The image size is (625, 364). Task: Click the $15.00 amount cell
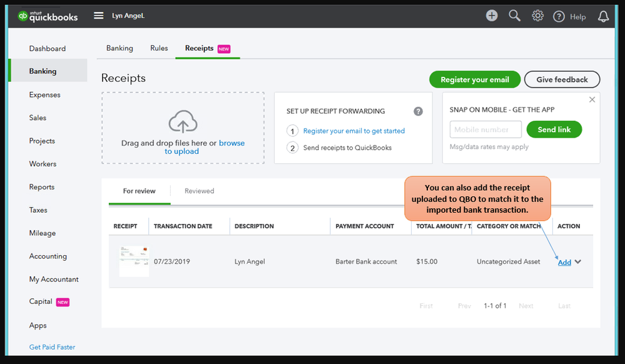[427, 261]
